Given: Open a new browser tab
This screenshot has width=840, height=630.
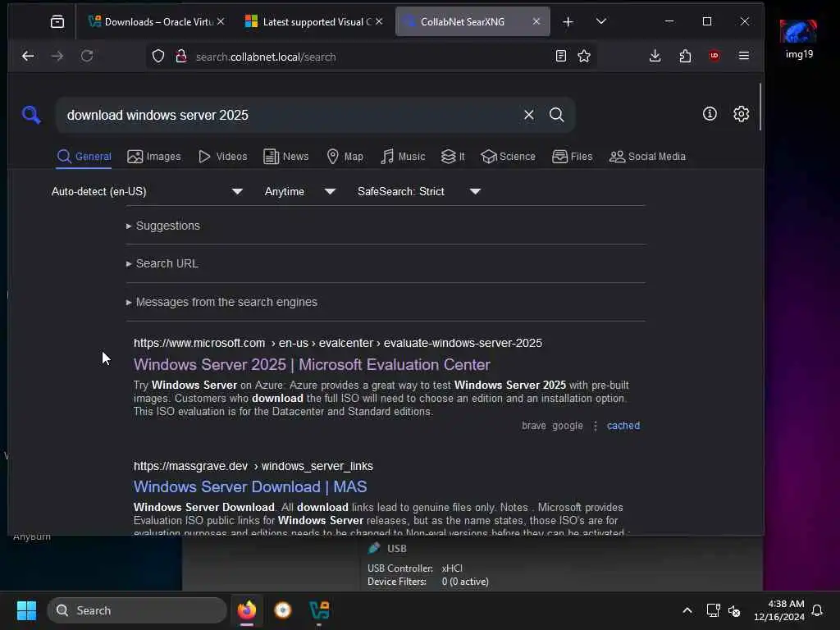Looking at the screenshot, I should tap(568, 21).
